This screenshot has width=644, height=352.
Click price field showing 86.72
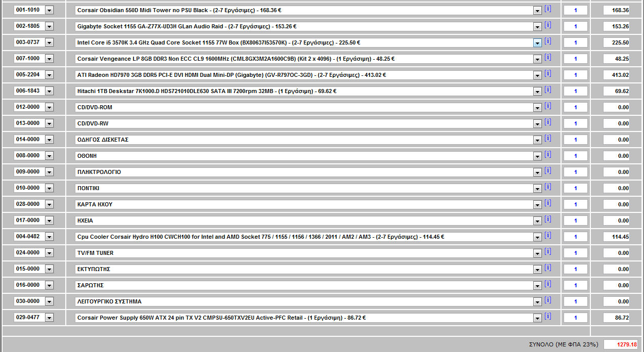pyautogui.click(x=617, y=318)
